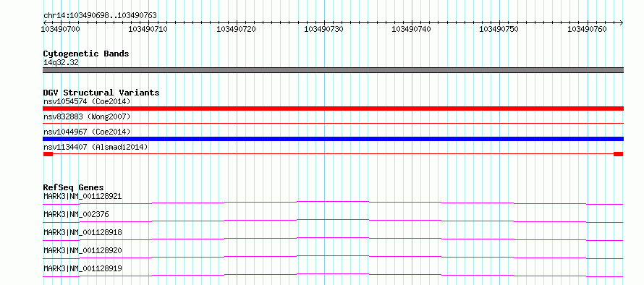Select the magenta line of MARK3|NM_001128921

tap(333, 203)
